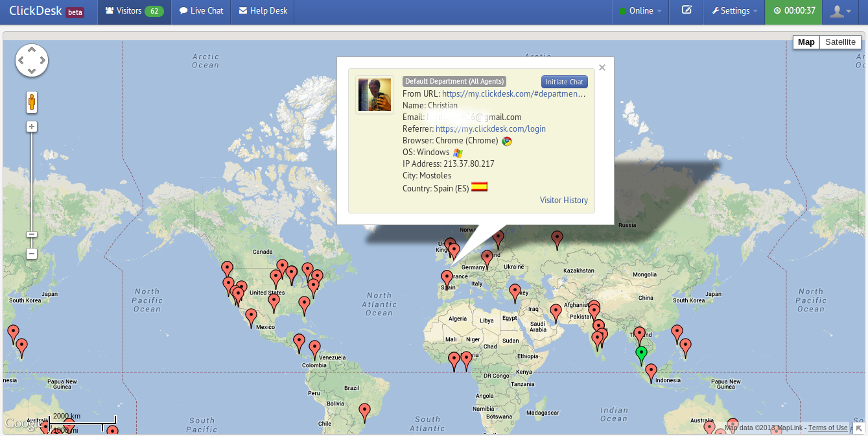Click the visitor marker near Colombia
The height and width of the screenshot is (436, 868).
[x=314, y=350]
